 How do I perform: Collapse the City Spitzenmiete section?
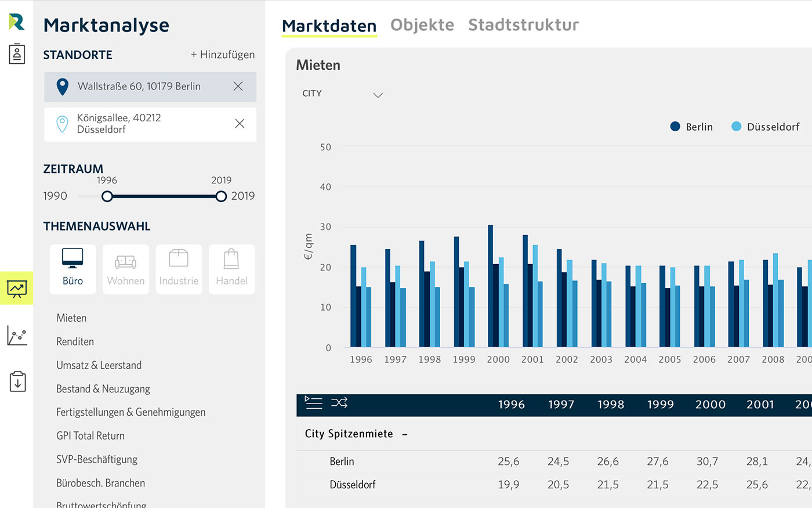point(405,434)
